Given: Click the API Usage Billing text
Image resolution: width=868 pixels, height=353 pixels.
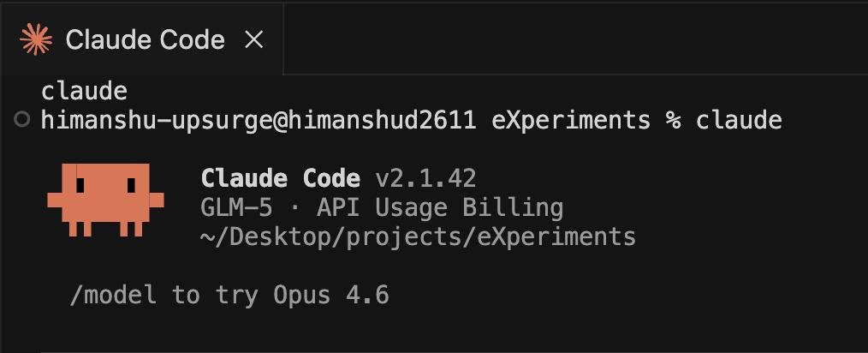Looking at the screenshot, I should pyautogui.click(x=440, y=207).
